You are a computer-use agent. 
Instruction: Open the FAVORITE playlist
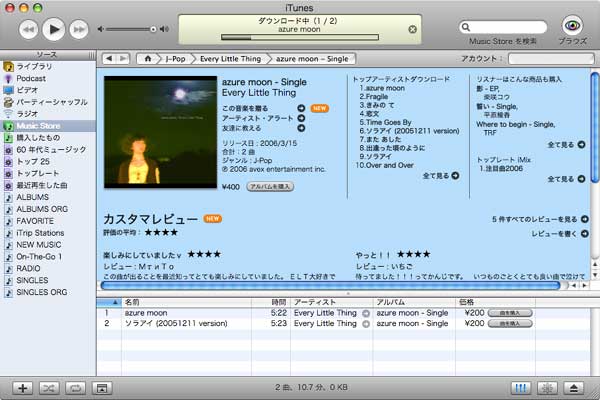(48, 221)
